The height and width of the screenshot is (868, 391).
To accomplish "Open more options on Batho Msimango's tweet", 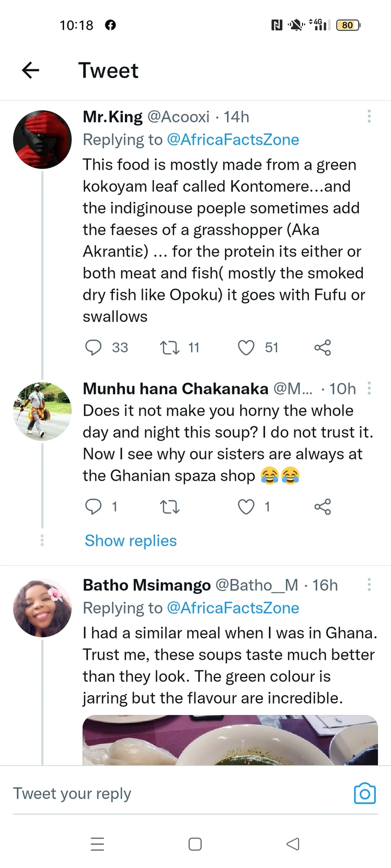I will tap(369, 584).
